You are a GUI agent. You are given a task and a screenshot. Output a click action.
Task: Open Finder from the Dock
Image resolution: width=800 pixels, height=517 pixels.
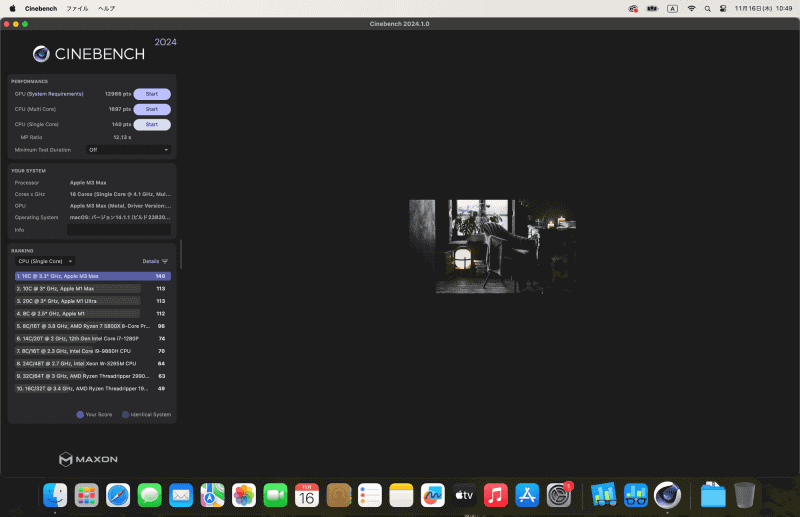tap(55, 495)
